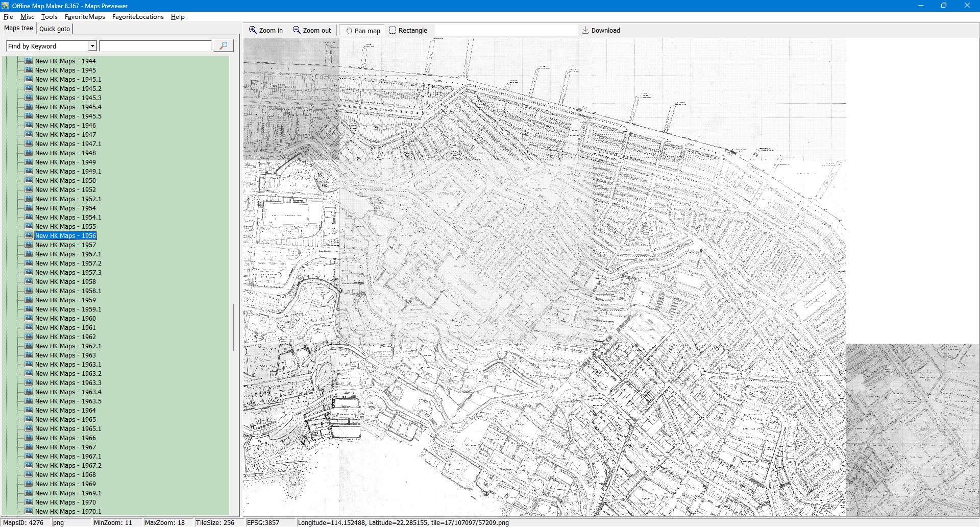The image size is (980, 527).
Task: Select New HK Maps - 1949.1 entry
Action: (68, 172)
